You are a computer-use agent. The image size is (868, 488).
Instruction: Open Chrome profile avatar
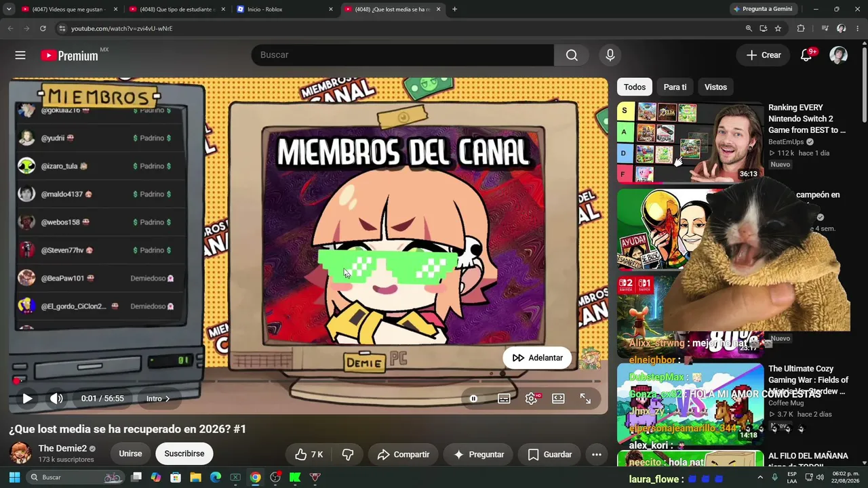point(842,28)
